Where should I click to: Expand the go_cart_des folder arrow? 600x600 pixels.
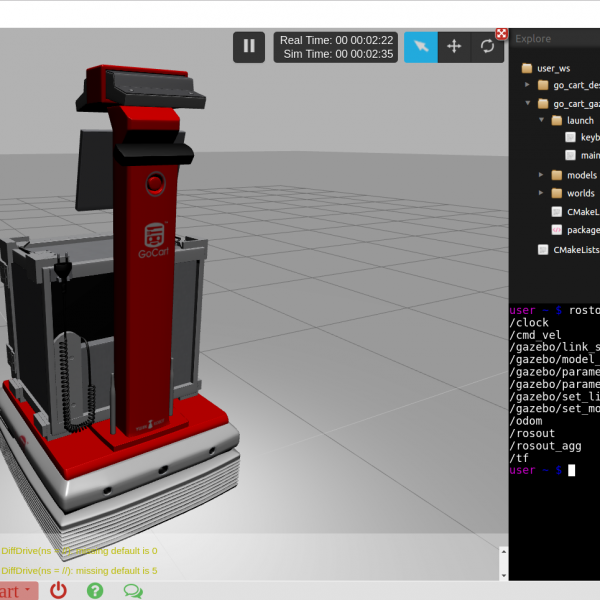tap(527, 85)
